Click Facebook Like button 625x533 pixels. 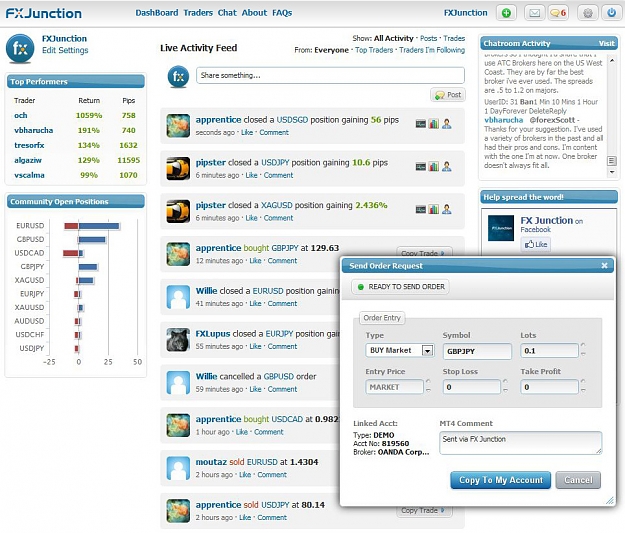tap(536, 244)
